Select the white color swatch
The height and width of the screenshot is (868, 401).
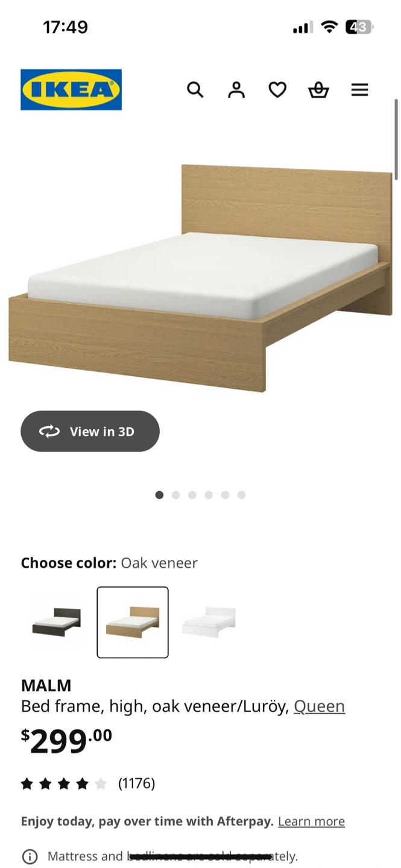coord(209,622)
